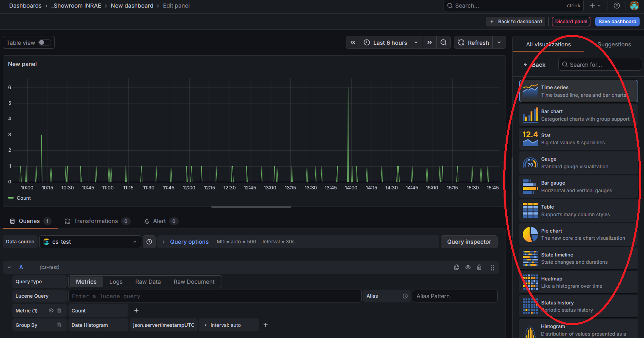Select the Time series visualization icon

pyautogui.click(x=530, y=91)
